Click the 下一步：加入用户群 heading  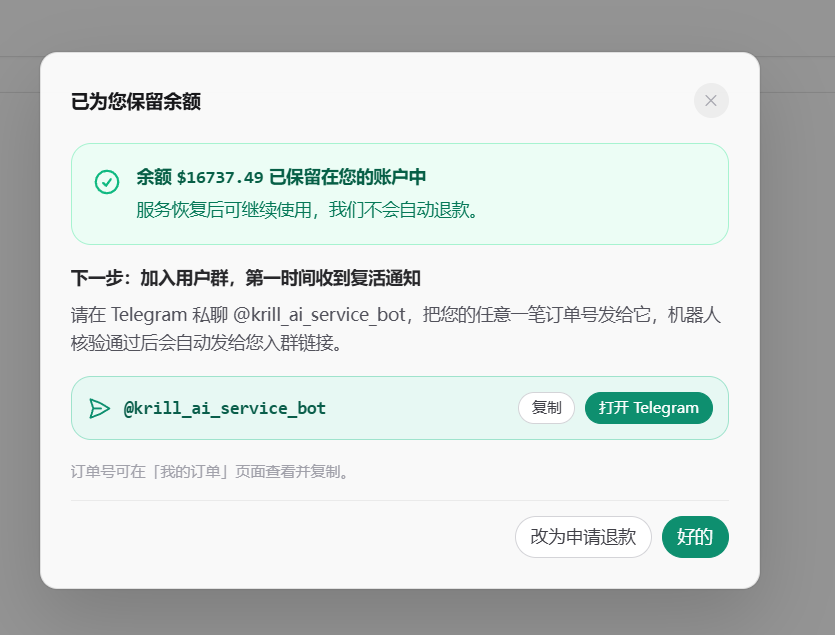[x=246, y=278]
